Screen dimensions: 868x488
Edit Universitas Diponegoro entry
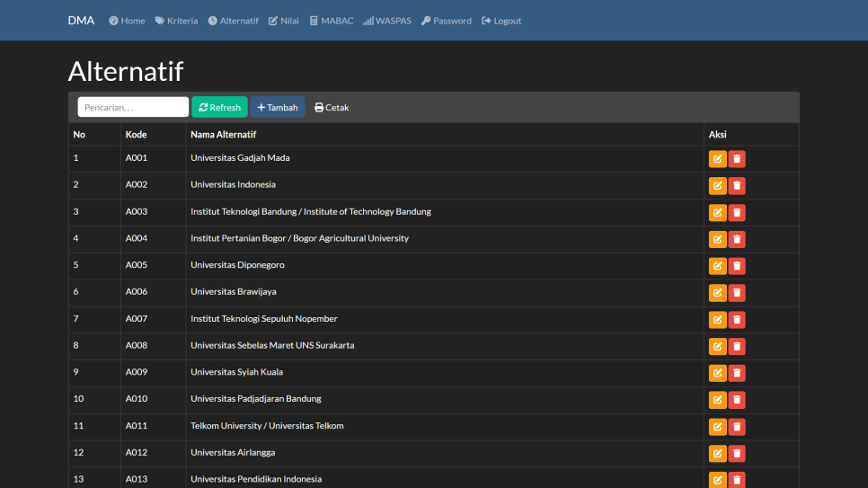717,266
